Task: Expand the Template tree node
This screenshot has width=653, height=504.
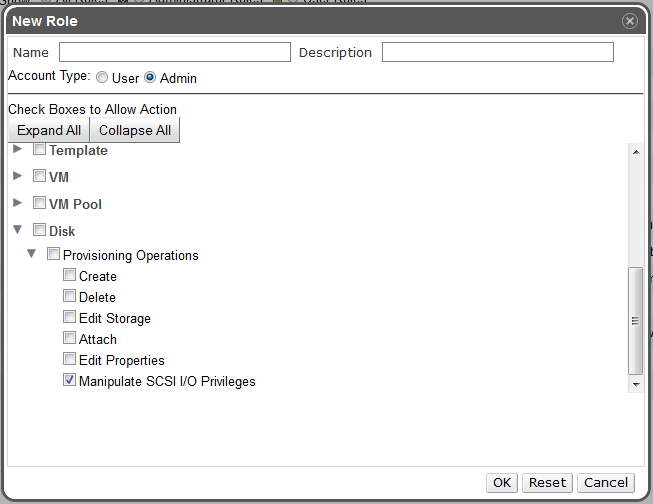Action: click(17, 149)
